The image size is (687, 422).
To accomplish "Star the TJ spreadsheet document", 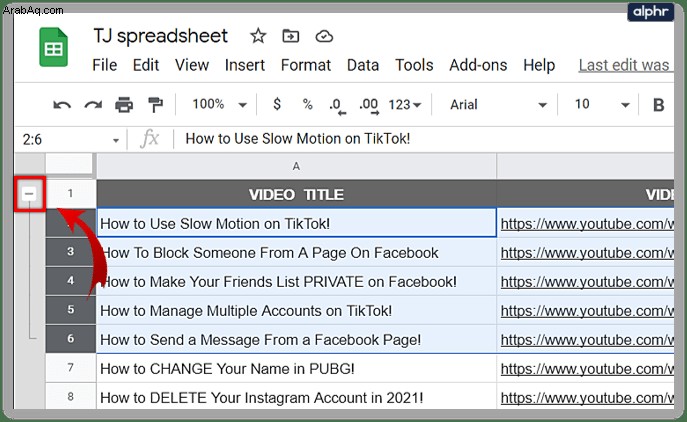I will 258,36.
